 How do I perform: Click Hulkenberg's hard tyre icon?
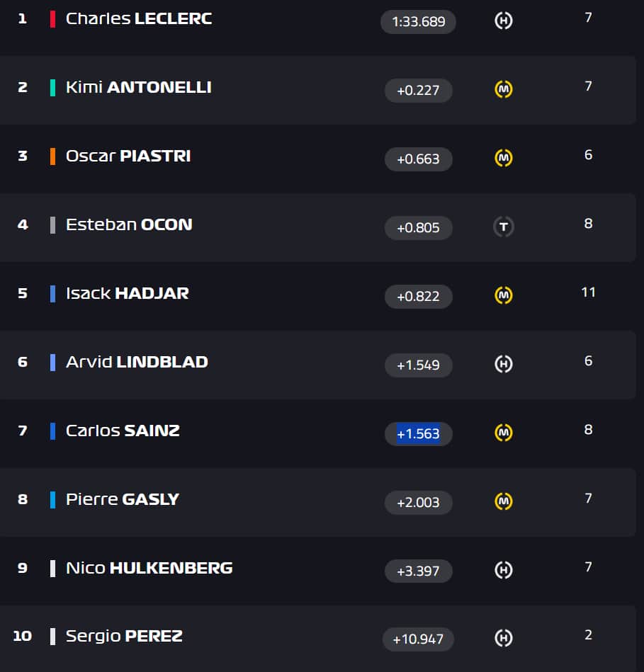coord(503,570)
